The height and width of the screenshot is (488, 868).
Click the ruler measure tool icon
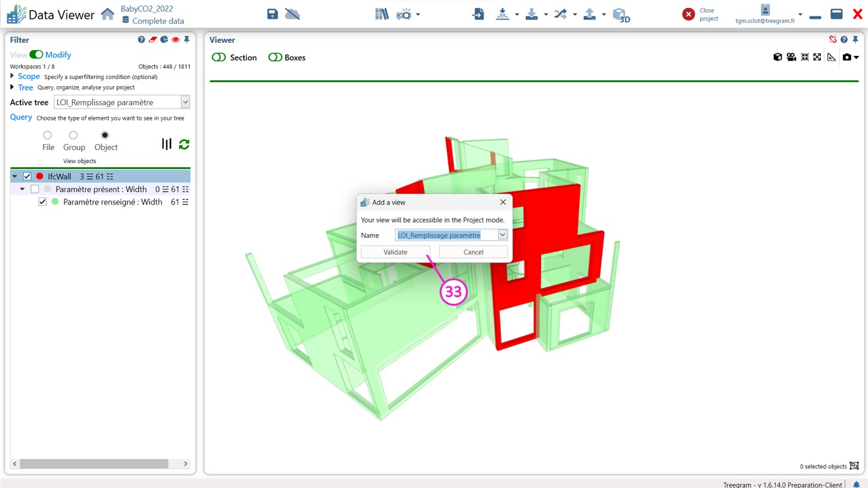[831, 57]
